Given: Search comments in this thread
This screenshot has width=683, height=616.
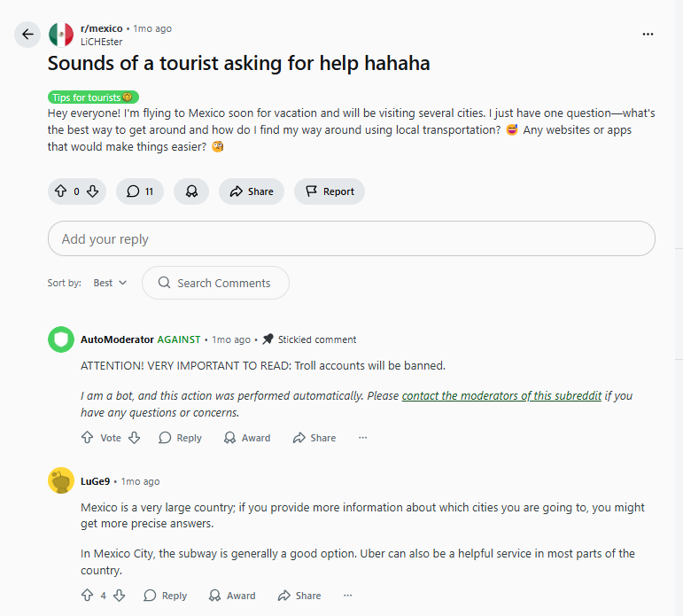Looking at the screenshot, I should point(215,283).
